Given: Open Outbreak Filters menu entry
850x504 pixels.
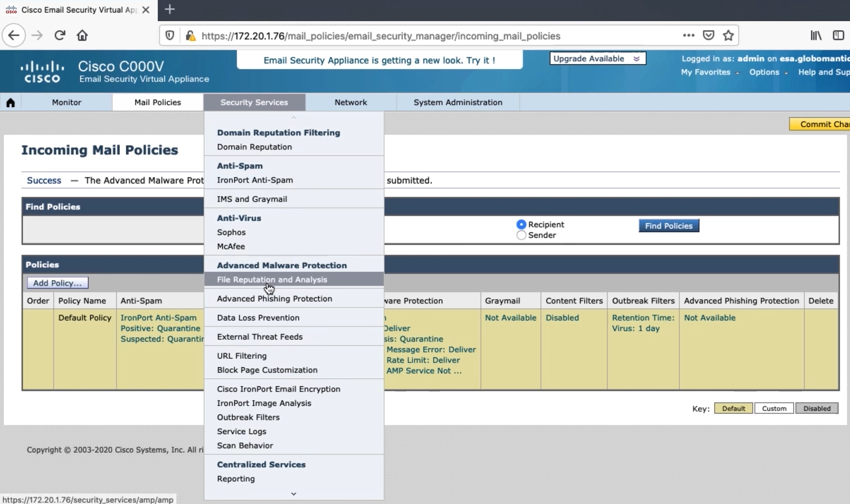Looking at the screenshot, I should pos(248,417).
